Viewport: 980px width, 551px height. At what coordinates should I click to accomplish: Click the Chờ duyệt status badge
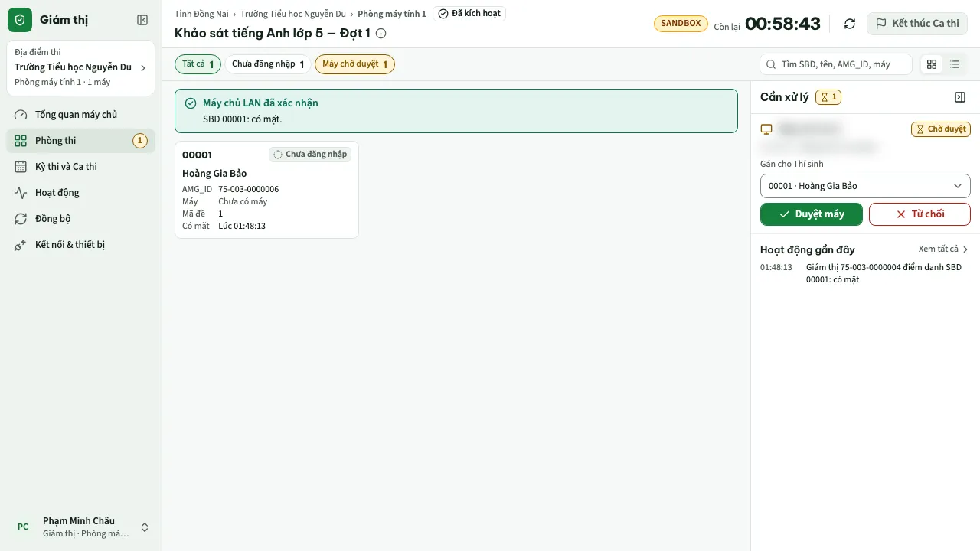941,129
